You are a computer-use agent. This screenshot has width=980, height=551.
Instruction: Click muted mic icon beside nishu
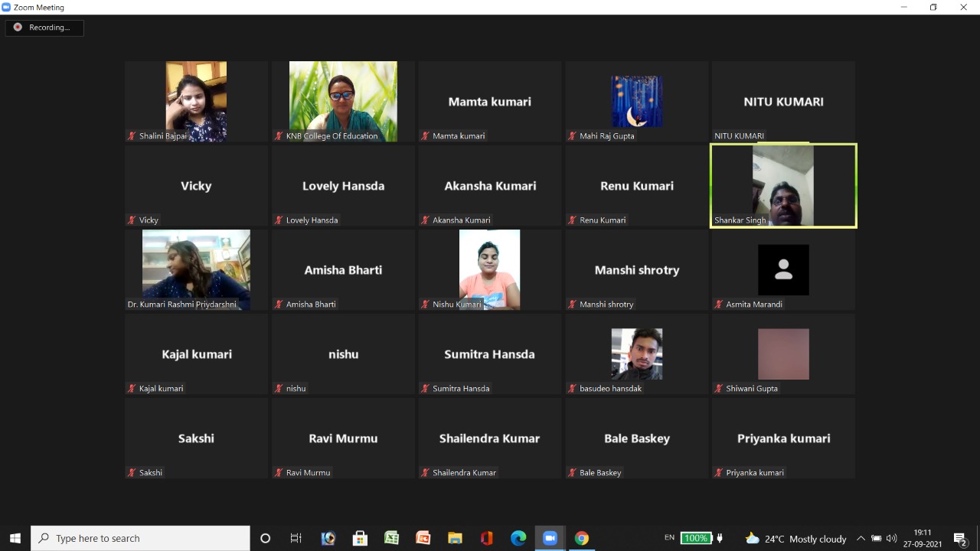point(279,388)
